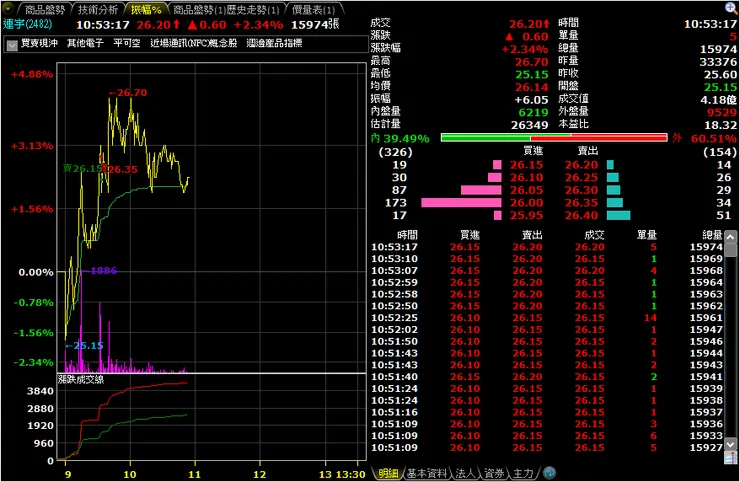Click ask price 26.35 in order book
This screenshot has width=740, height=482.
click(581, 203)
